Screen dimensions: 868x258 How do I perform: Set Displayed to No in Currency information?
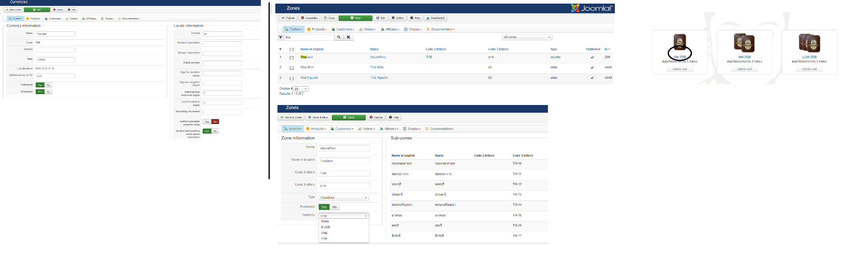coord(48,92)
